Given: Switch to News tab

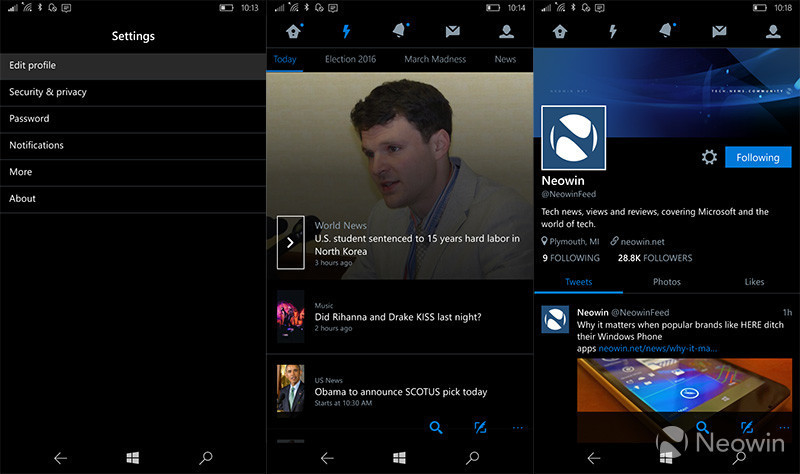Looking at the screenshot, I should (505, 59).
